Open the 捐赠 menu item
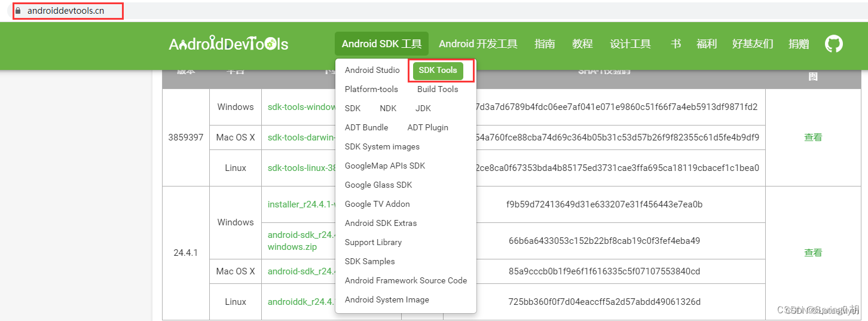This screenshot has height=321, width=868. (799, 44)
